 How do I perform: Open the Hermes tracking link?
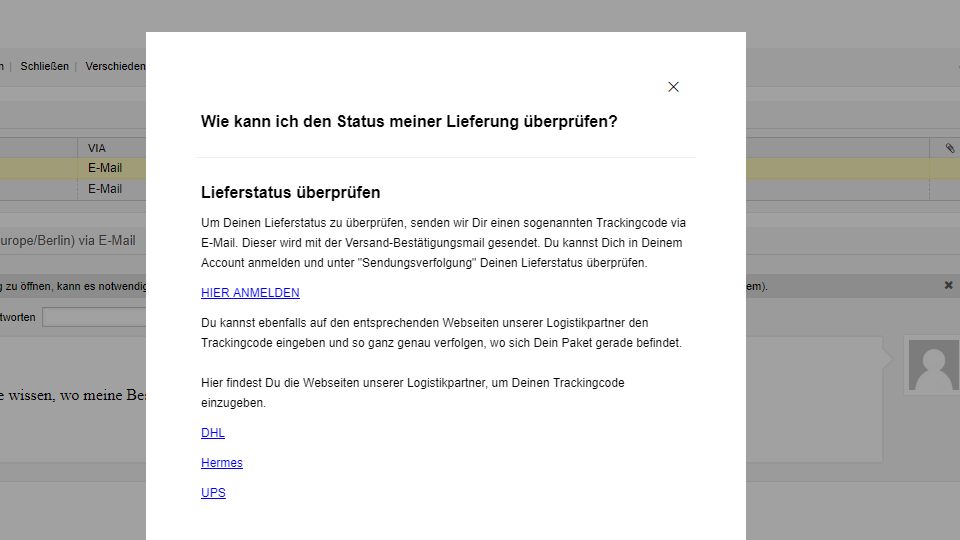(222, 463)
